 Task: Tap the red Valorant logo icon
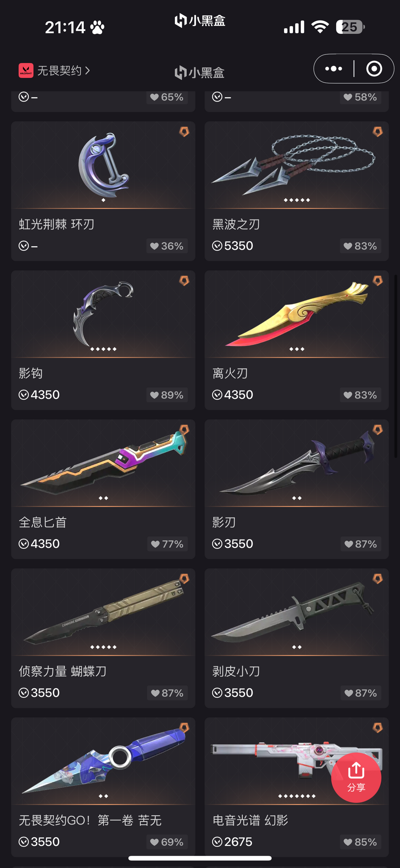point(26,70)
